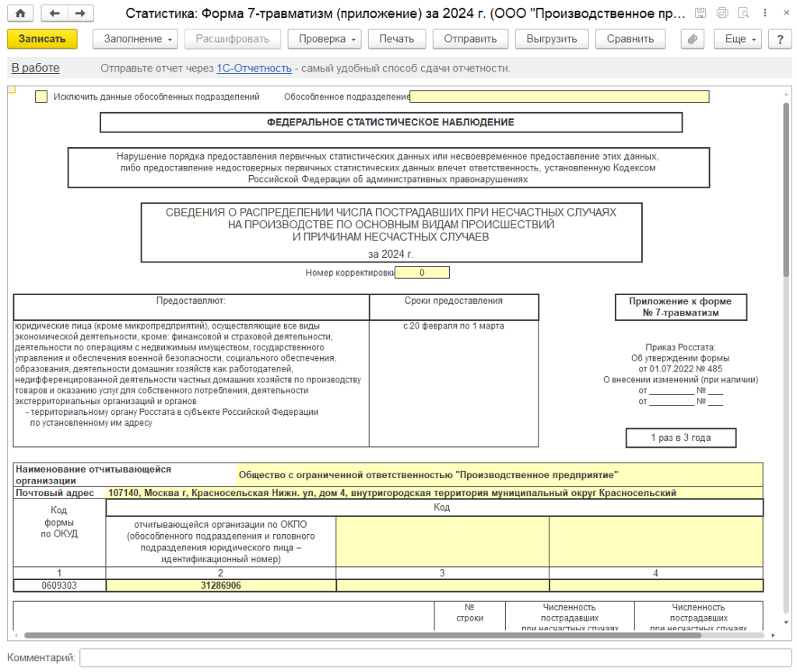The image size is (797, 672).
Task: Open the three-dot vertical menu
Action: coord(764,13)
